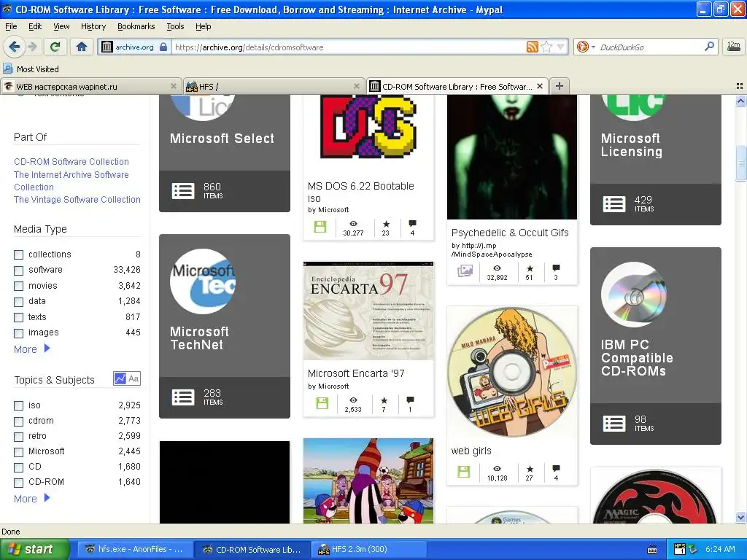Open the File menu

[x=11, y=26]
